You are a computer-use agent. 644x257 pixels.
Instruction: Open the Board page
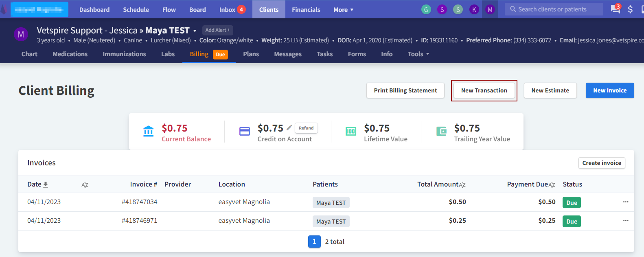click(197, 9)
